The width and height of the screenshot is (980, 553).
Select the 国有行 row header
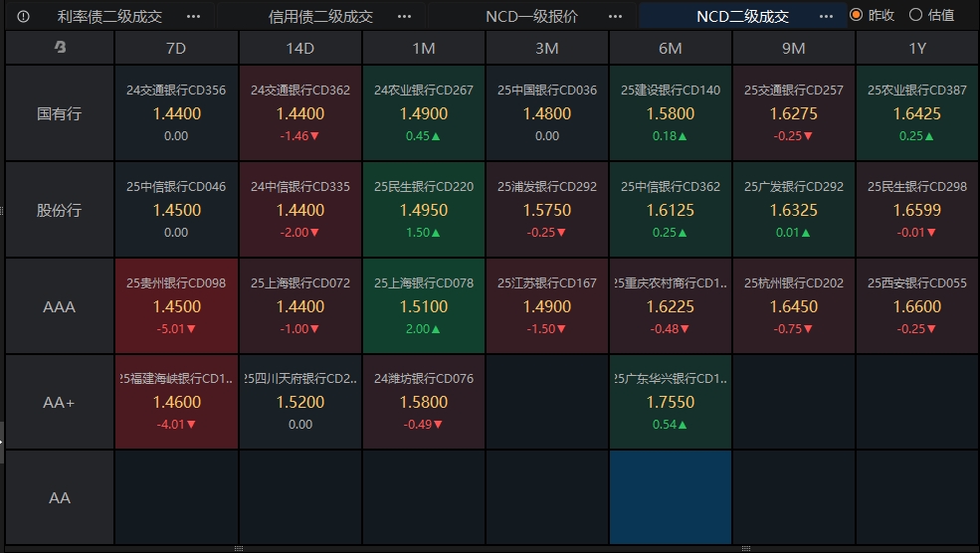(60, 113)
